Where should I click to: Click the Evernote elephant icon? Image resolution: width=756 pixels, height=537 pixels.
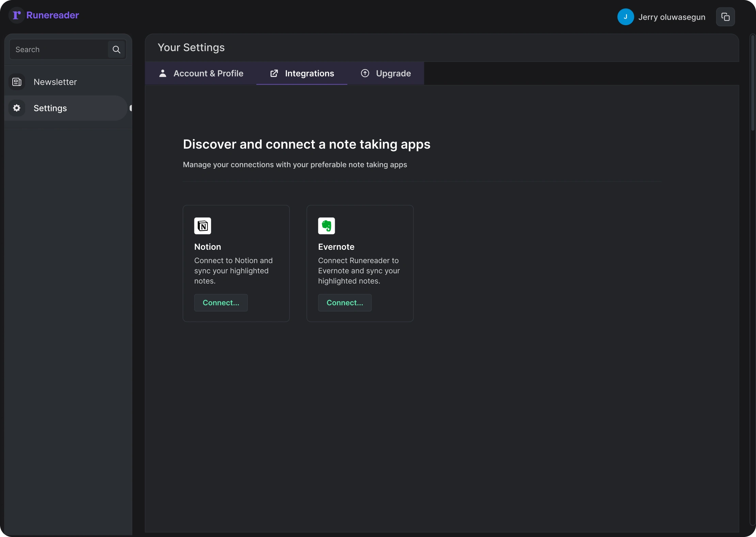coord(327,226)
